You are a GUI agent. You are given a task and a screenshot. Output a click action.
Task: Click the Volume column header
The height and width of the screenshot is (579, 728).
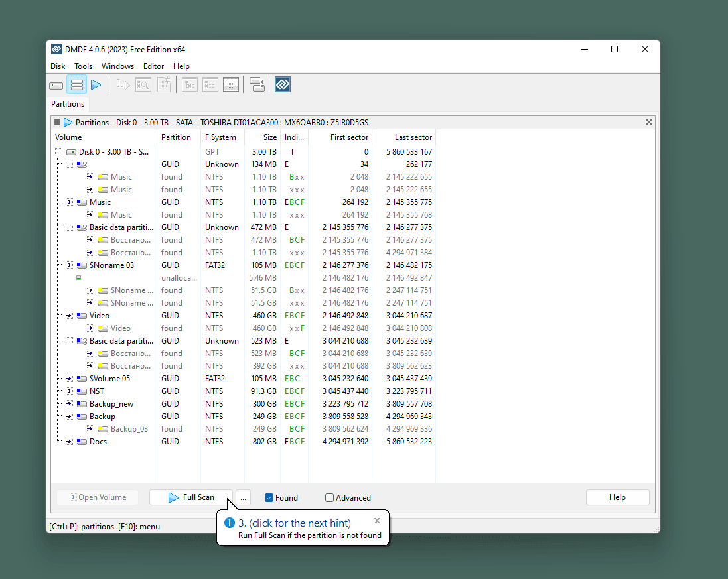(x=104, y=137)
